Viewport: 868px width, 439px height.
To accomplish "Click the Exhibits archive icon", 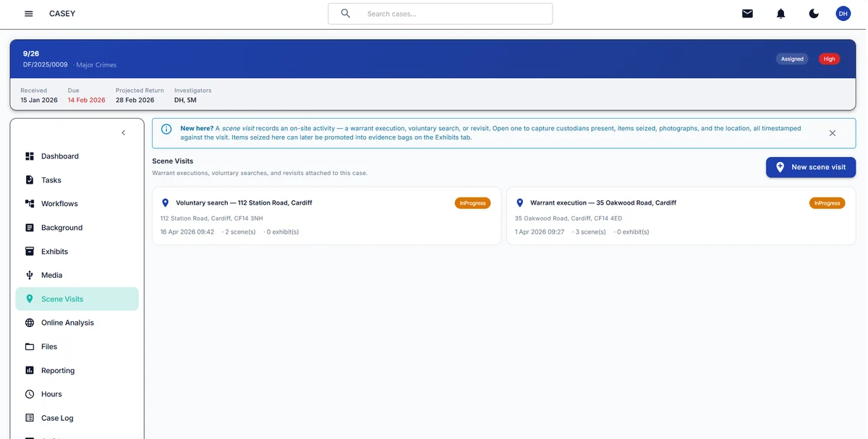I will 30,252.
